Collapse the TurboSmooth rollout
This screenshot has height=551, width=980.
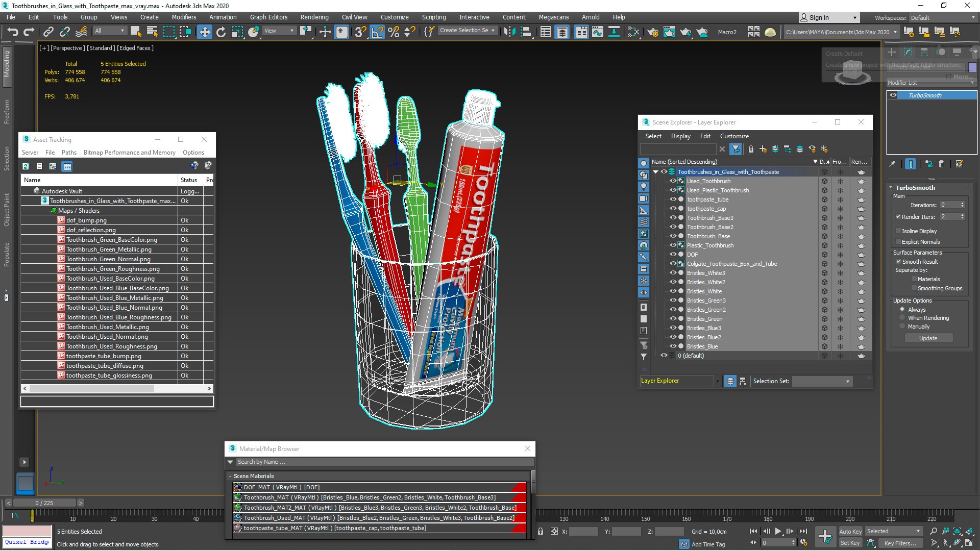click(891, 188)
